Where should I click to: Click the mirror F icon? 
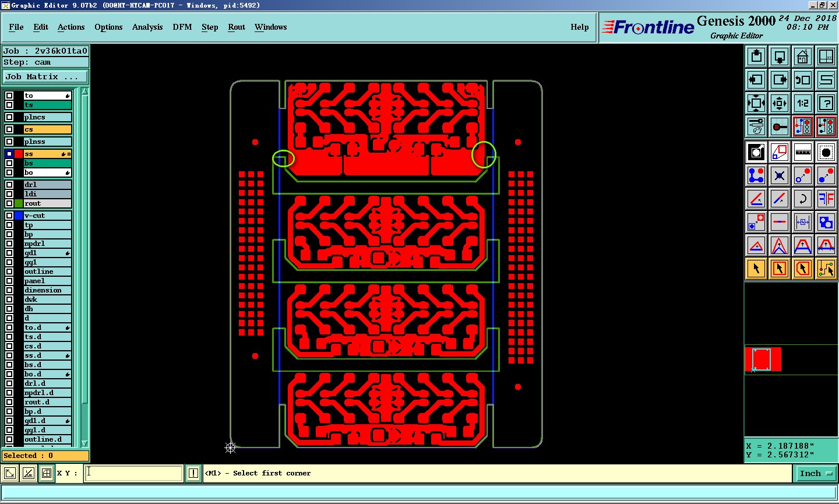[x=826, y=198]
